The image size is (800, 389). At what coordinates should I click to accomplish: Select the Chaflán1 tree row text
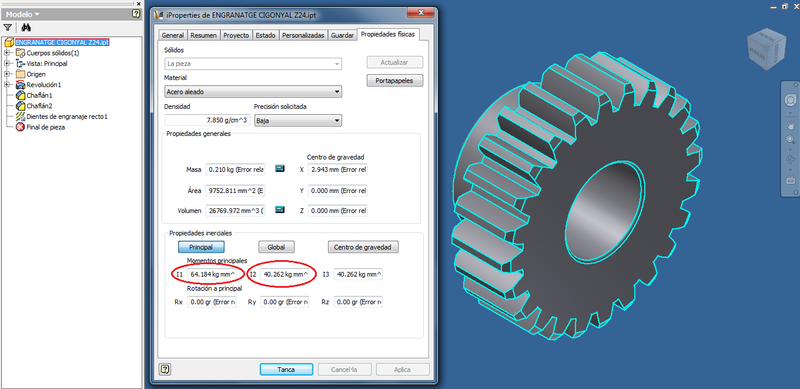point(39,95)
